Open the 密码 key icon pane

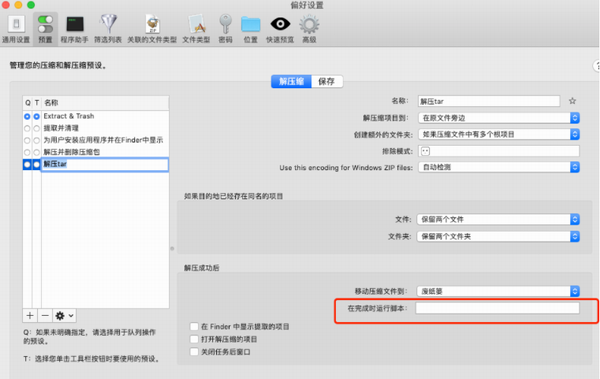[x=225, y=29]
